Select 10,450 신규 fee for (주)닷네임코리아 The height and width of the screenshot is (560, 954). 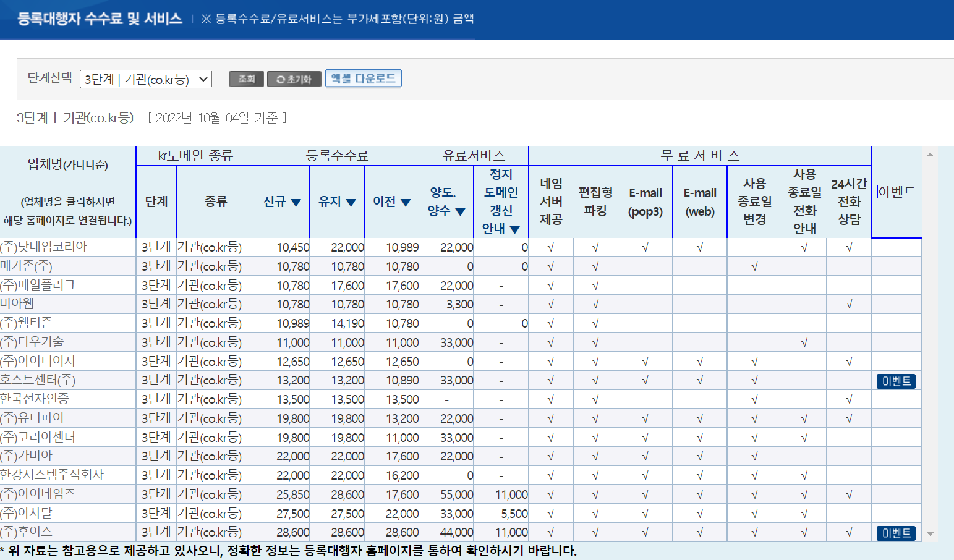click(x=293, y=247)
